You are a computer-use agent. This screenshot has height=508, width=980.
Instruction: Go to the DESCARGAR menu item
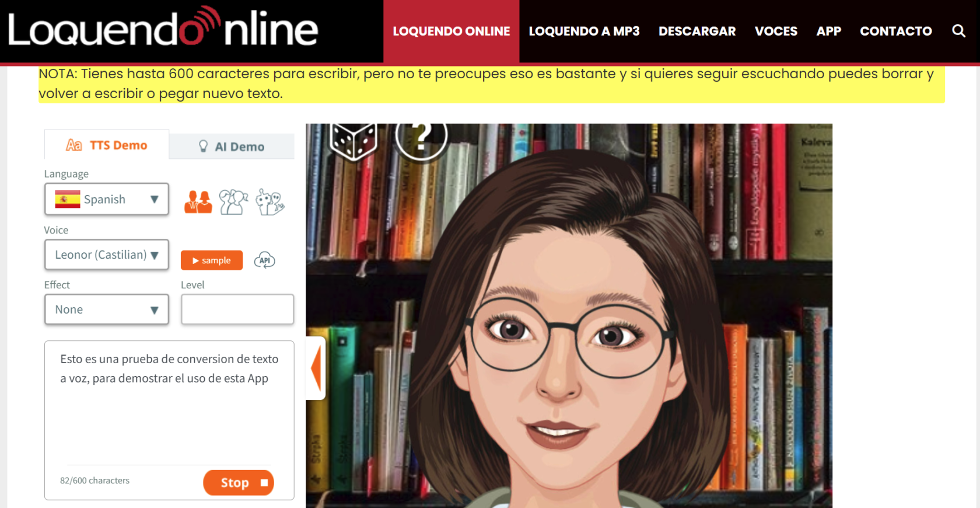697,31
